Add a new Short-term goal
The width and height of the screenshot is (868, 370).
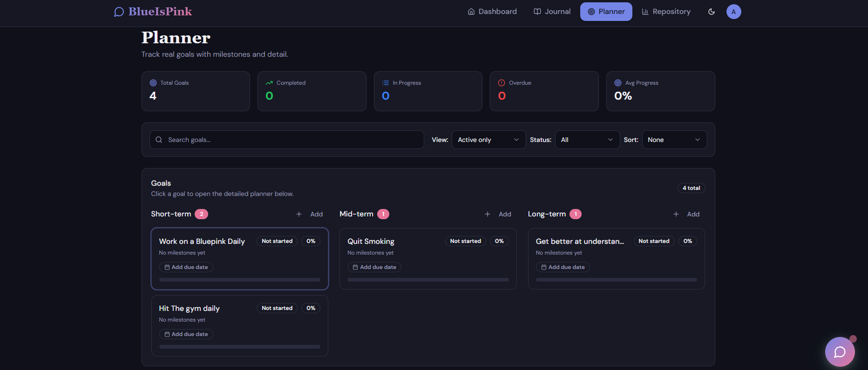310,214
